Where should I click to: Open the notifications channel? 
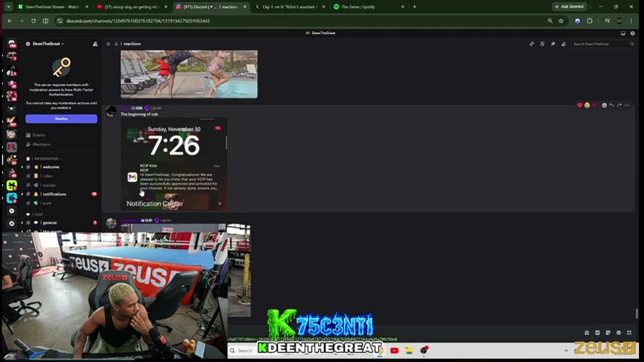pyautogui.click(x=54, y=194)
